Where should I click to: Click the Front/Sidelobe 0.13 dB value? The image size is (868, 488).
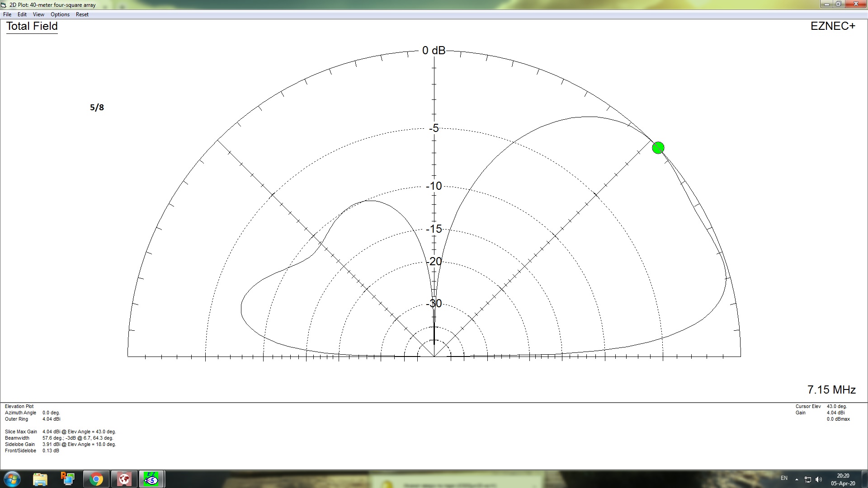(x=51, y=451)
